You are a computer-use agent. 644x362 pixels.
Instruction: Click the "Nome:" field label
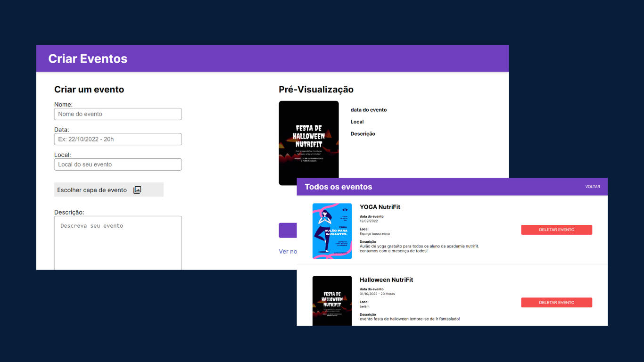click(x=63, y=105)
